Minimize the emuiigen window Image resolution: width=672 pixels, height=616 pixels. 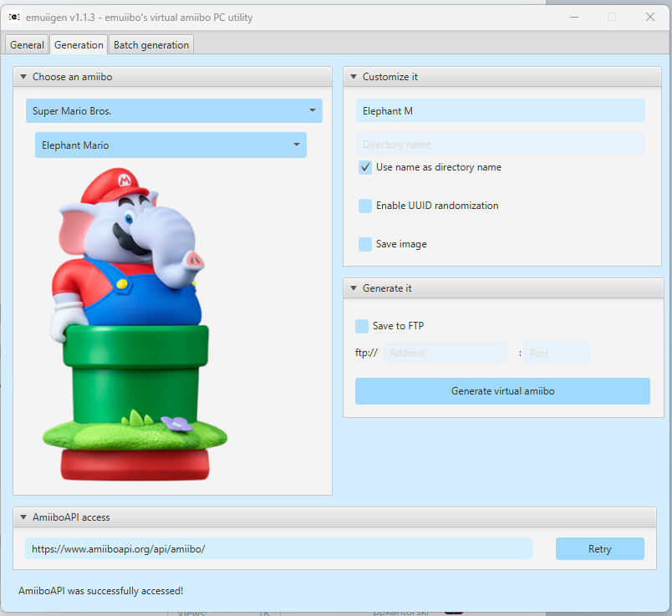click(x=574, y=18)
